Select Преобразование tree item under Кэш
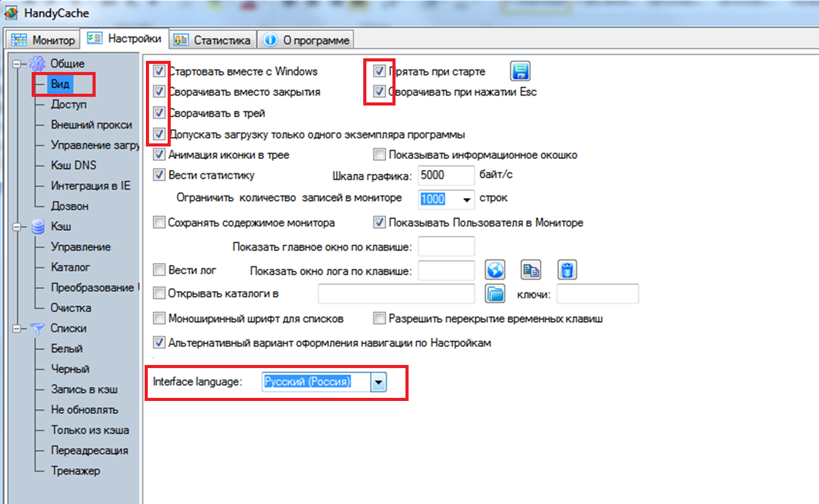The height and width of the screenshot is (504, 819). coord(94,288)
